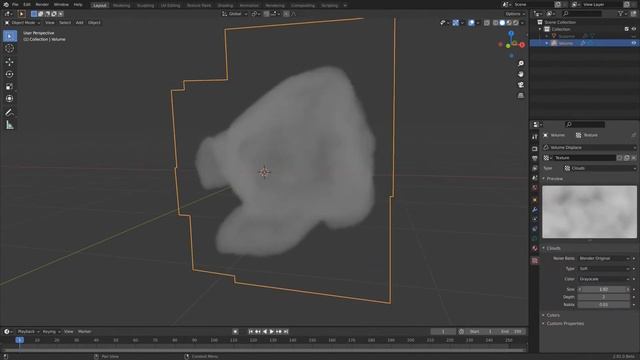Viewport: 640px width, 360px height.
Task: Switch to rendered shading mode
Action: (x=516, y=23)
